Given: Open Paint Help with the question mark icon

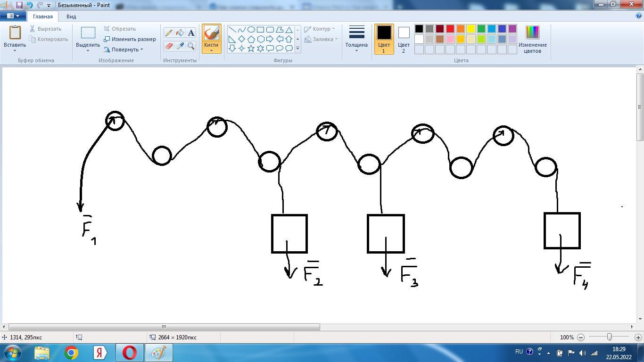Looking at the screenshot, I should (639, 16).
